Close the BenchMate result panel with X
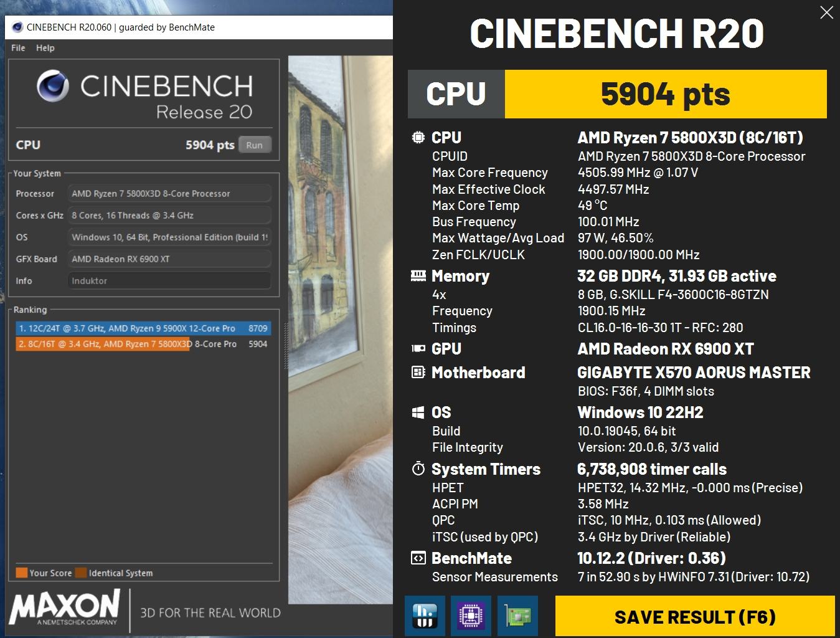840x638 pixels. tap(826, 12)
